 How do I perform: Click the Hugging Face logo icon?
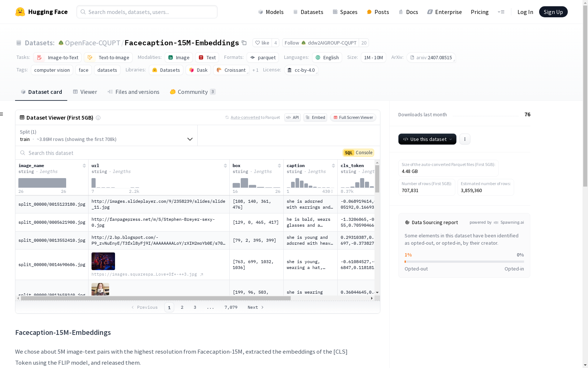(20, 12)
